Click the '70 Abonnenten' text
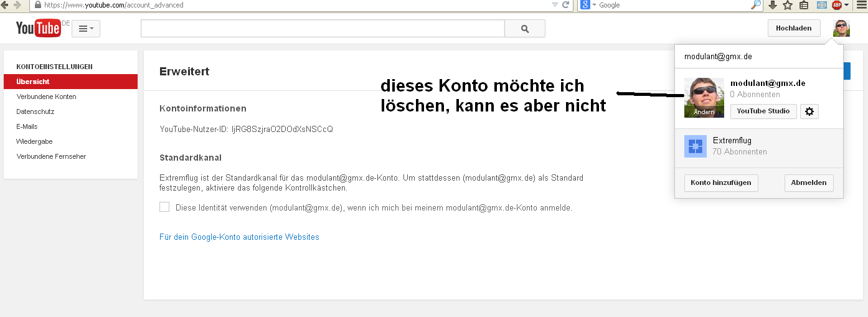The height and width of the screenshot is (317, 868). (x=740, y=152)
